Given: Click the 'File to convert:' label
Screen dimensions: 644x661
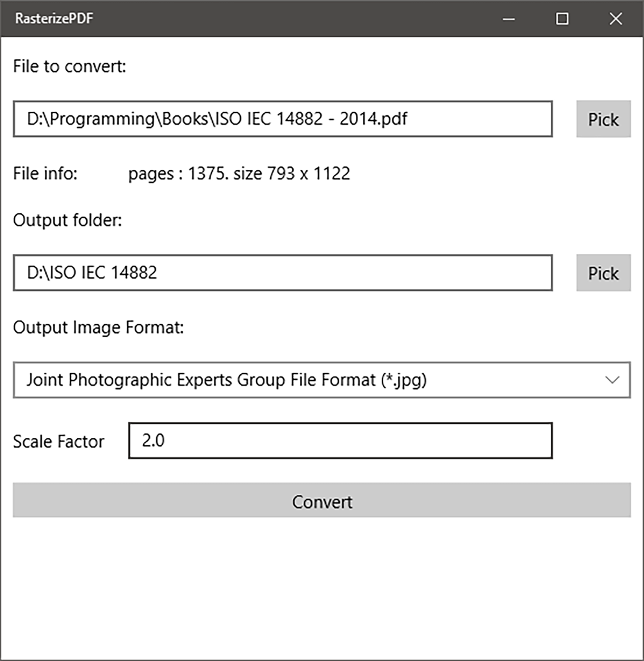Looking at the screenshot, I should click(69, 67).
